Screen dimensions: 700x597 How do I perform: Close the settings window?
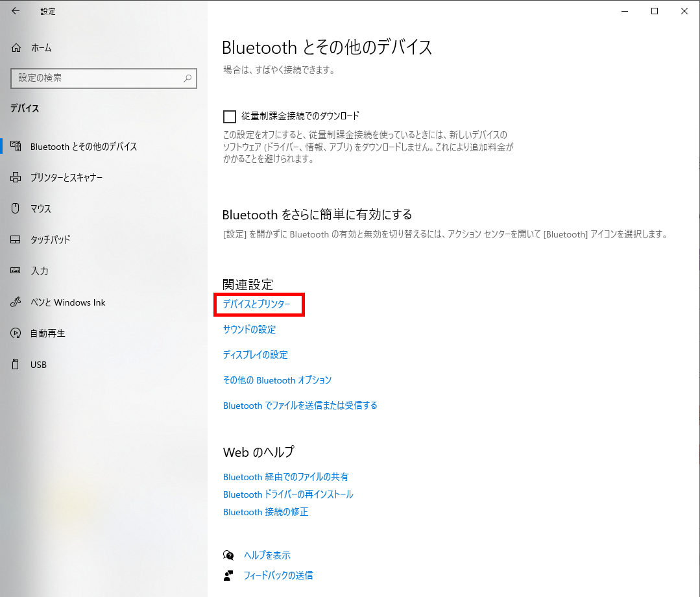[x=684, y=11]
